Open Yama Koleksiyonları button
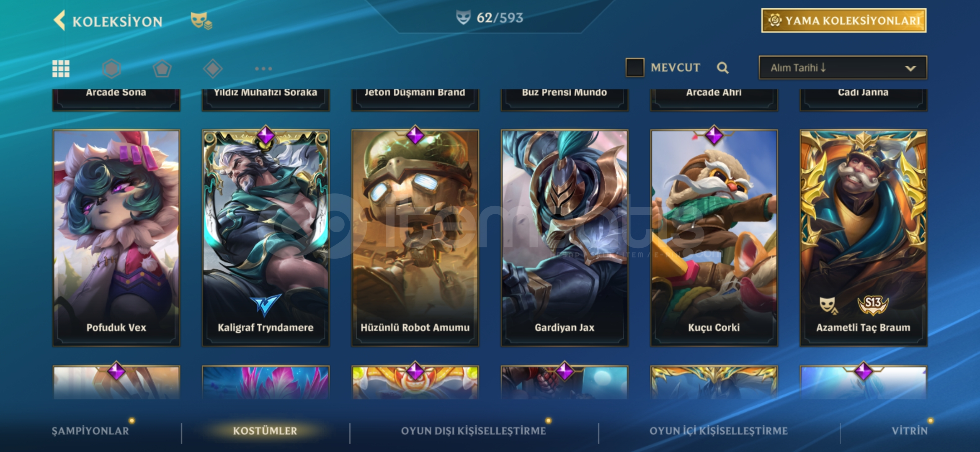Viewport: 980px width, 452px height. pyautogui.click(x=844, y=21)
